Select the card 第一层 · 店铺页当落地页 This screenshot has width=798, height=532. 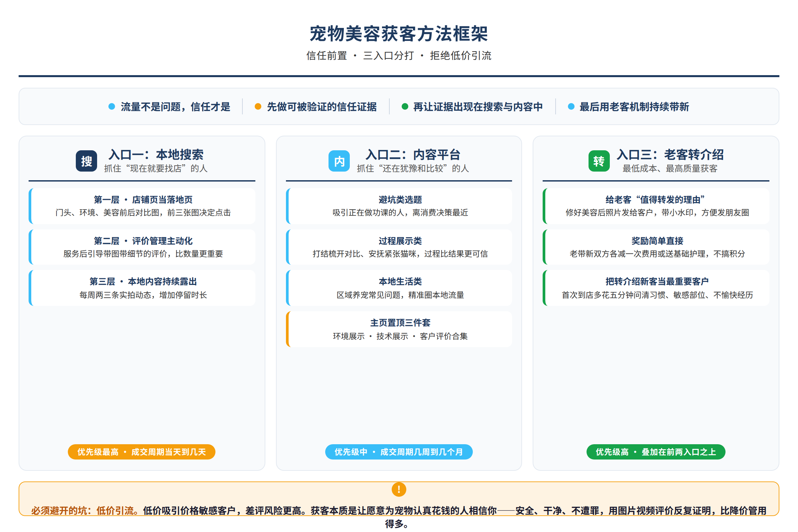pyautogui.click(x=142, y=206)
